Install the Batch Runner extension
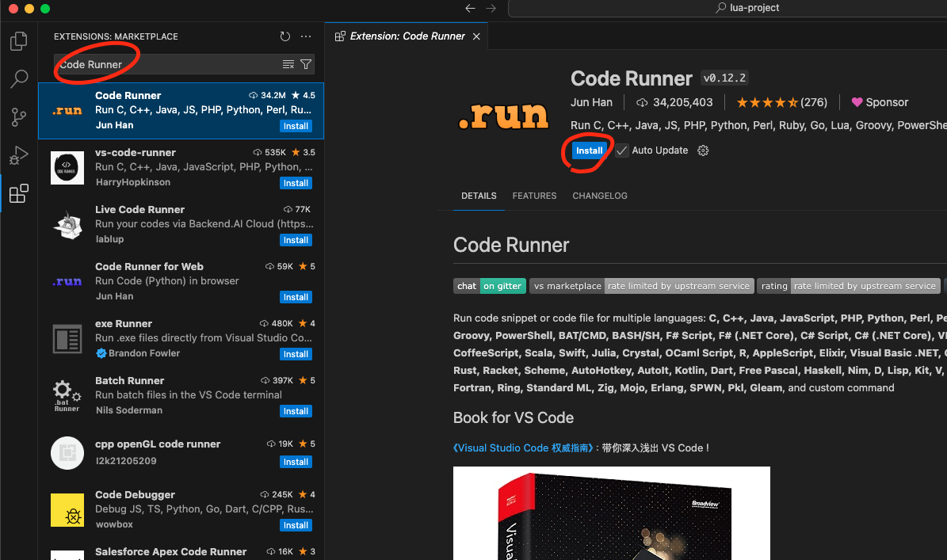This screenshot has width=947, height=560. [x=296, y=411]
